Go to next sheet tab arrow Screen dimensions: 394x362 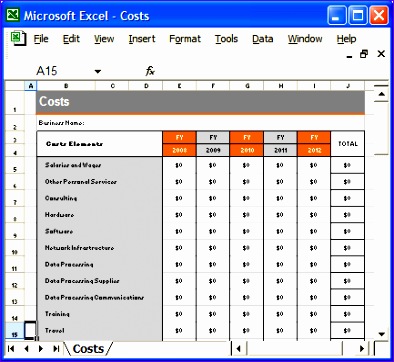click(41, 349)
